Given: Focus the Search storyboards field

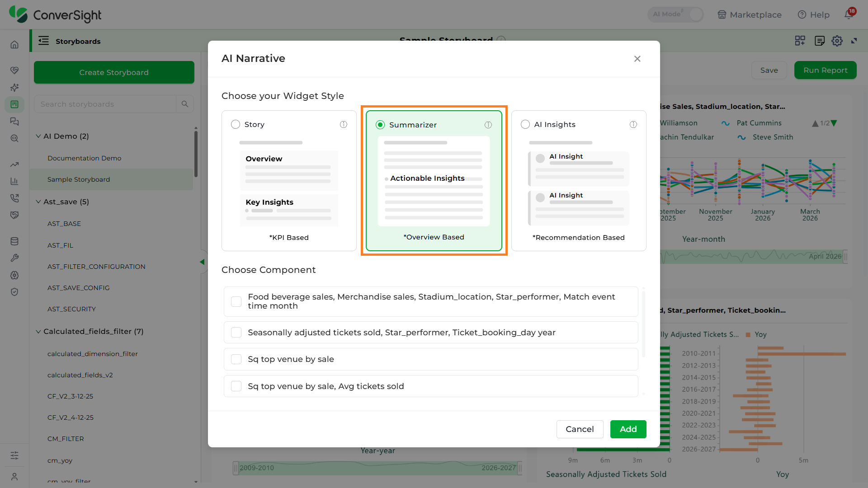Looking at the screenshot, I should point(105,104).
